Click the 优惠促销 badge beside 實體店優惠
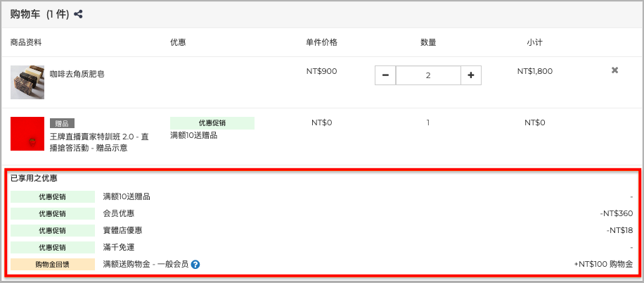This screenshot has height=283, width=644. point(53,231)
